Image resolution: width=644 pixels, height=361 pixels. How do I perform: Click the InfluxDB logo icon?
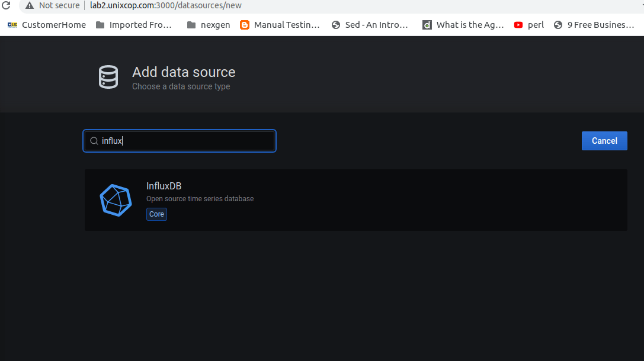tap(116, 200)
